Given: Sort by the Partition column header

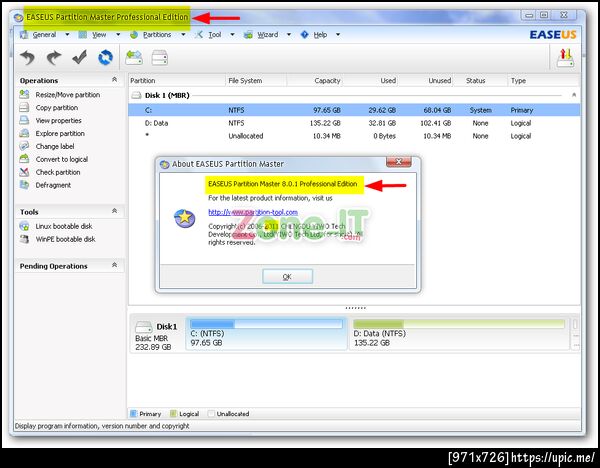Looking at the screenshot, I should pos(177,80).
